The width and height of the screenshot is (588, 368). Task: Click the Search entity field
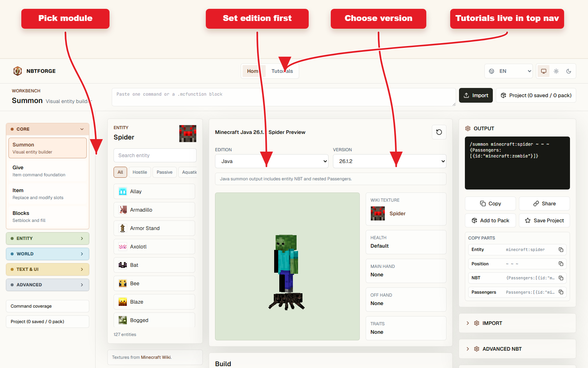point(155,155)
